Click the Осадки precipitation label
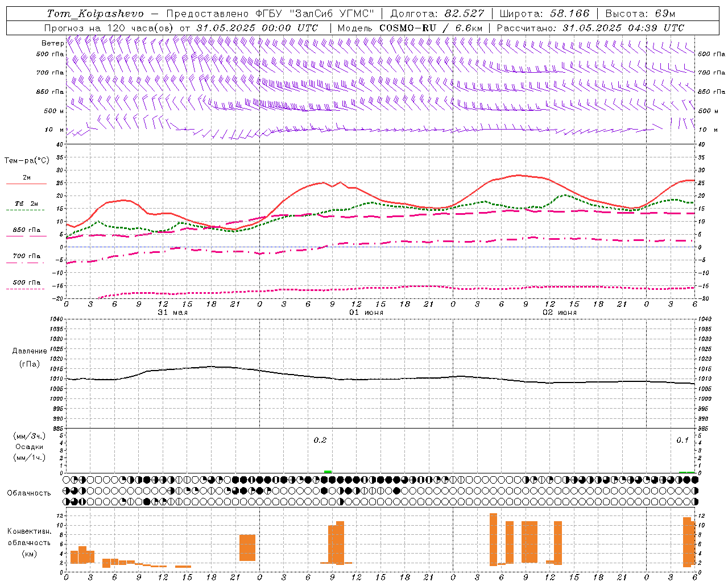This screenshot has height=582, width=728. 29,447
